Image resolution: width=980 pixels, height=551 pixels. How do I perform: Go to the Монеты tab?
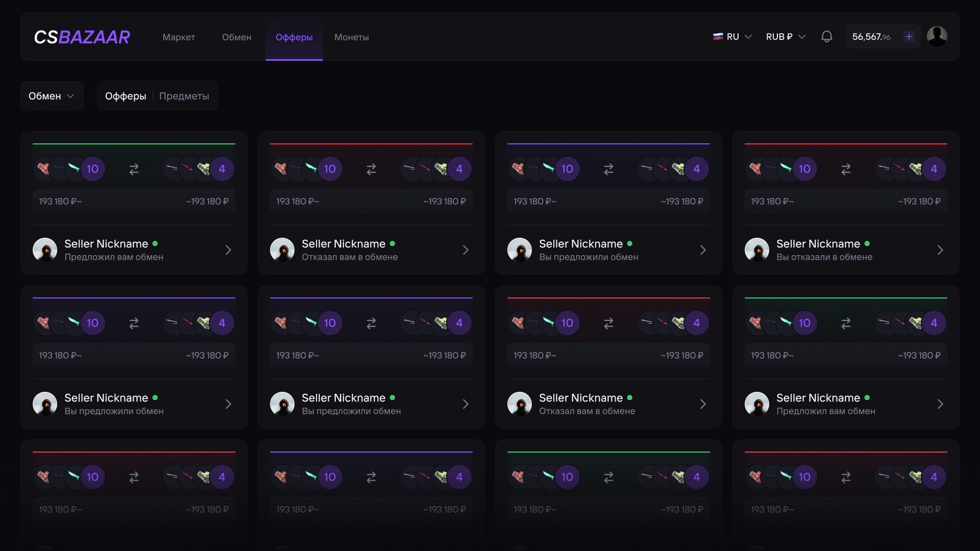(x=351, y=37)
